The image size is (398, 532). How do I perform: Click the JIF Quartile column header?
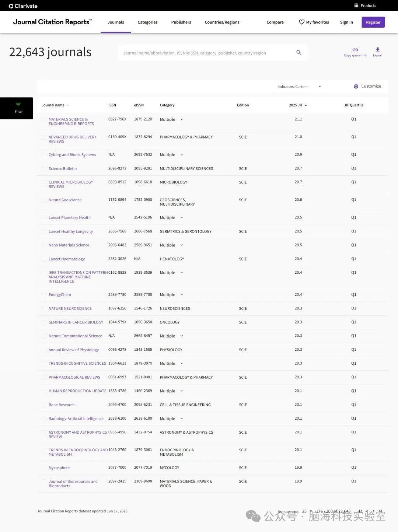coord(354,105)
